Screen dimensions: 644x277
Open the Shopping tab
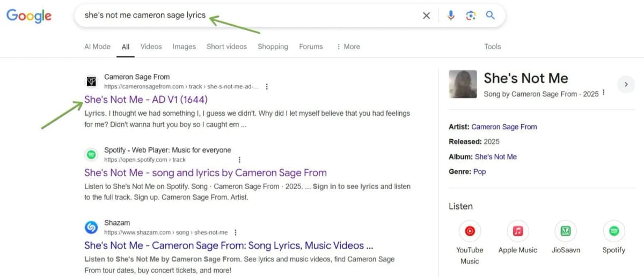click(x=273, y=47)
